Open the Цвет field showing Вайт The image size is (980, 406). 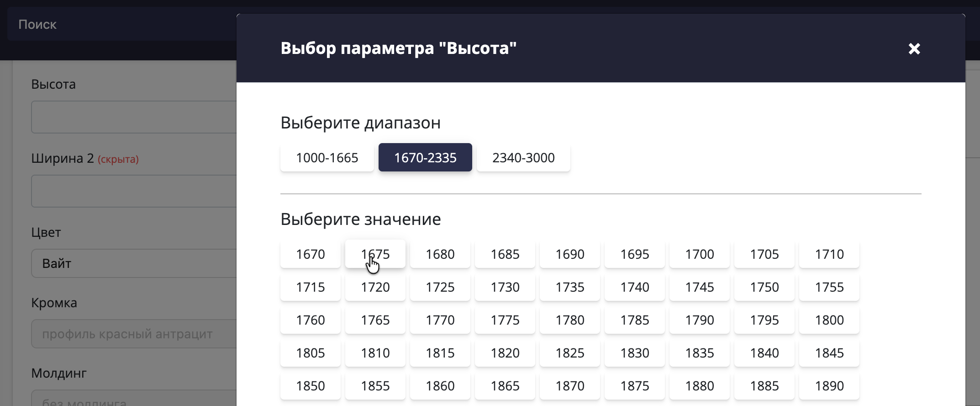click(132, 263)
